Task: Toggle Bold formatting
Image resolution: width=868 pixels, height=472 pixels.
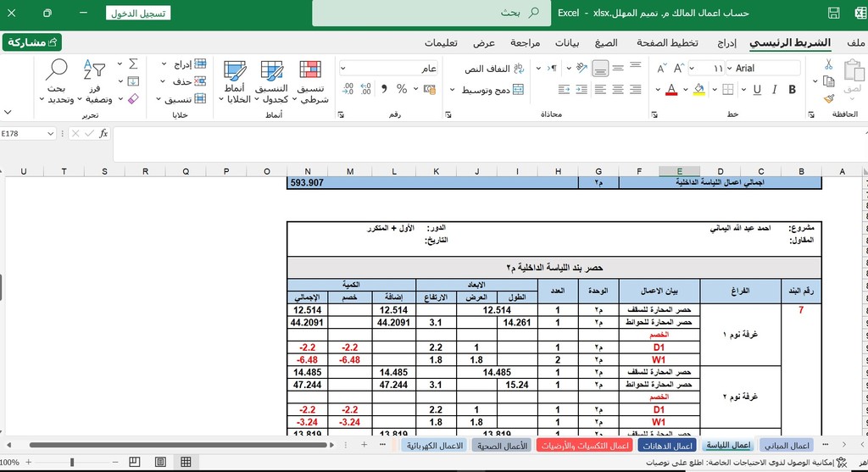Action: coord(793,89)
